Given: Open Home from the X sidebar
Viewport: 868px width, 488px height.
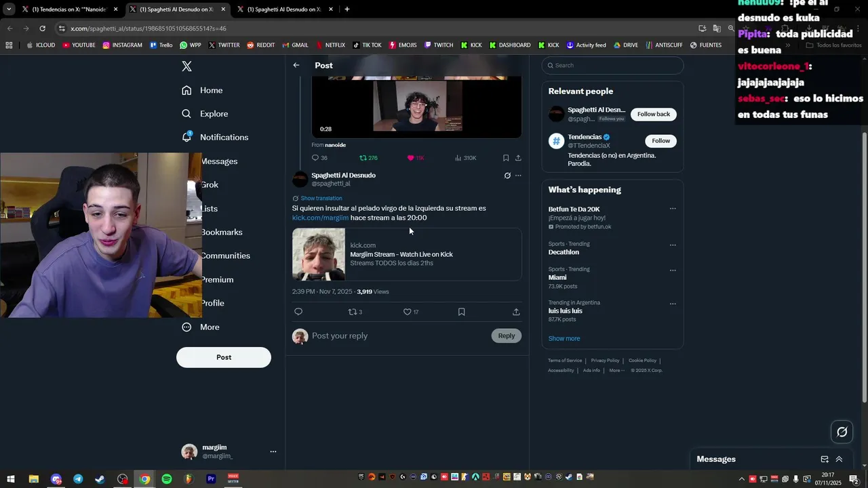Looking at the screenshot, I should [x=202, y=90].
